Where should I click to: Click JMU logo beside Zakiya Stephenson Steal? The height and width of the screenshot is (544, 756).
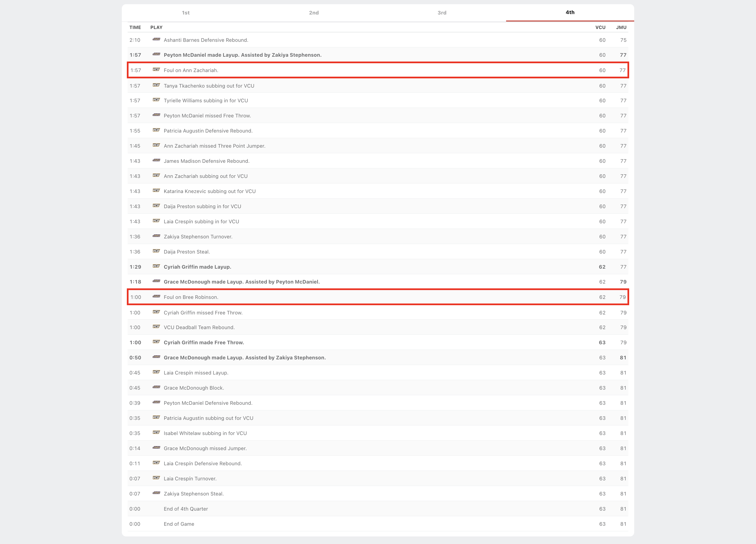pyautogui.click(x=156, y=493)
